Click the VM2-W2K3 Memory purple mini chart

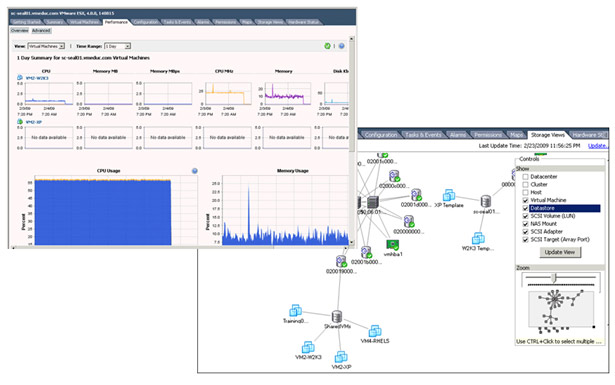pos(287,93)
